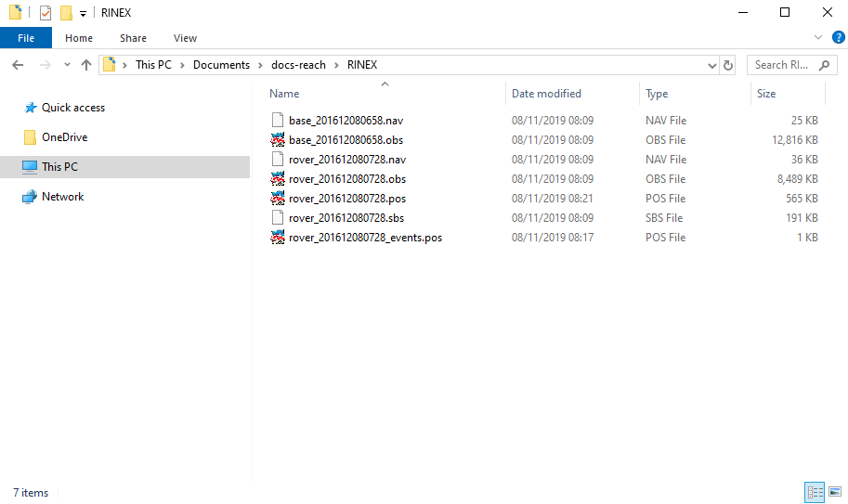Screen dimensions: 848x504
Task: Click the address bar folder icon
Action: (110, 65)
